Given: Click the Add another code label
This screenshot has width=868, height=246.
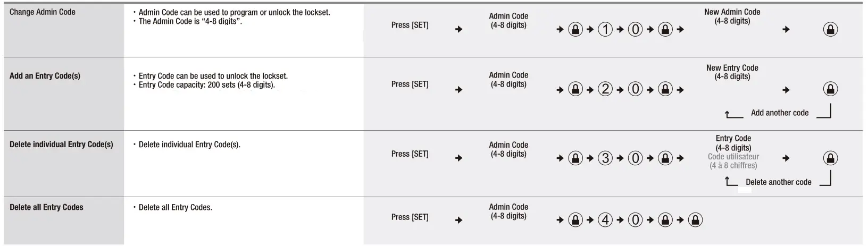Looking at the screenshot, I should pyautogui.click(x=779, y=113).
